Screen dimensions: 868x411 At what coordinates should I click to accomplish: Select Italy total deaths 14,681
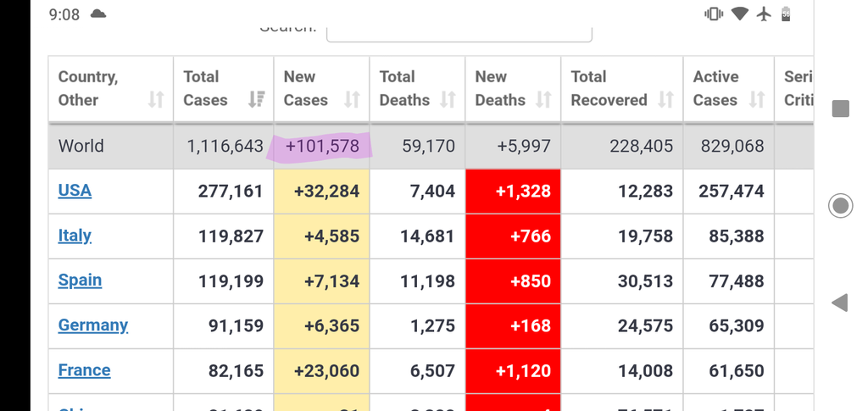[x=428, y=236]
